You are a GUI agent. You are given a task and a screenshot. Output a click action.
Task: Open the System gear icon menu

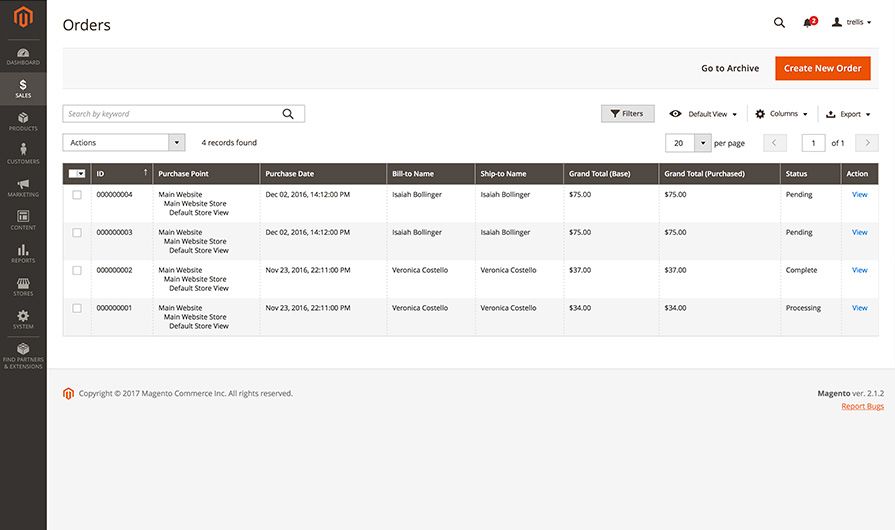click(x=23, y=319)
